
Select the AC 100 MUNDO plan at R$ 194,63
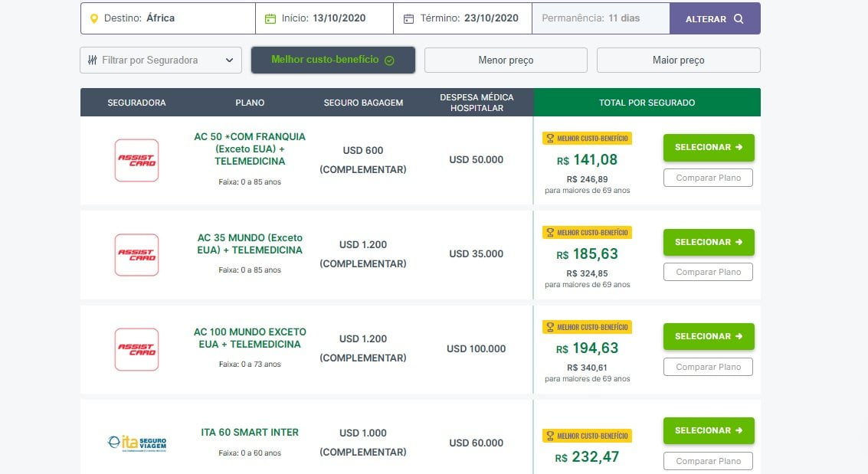pos(709,336)
